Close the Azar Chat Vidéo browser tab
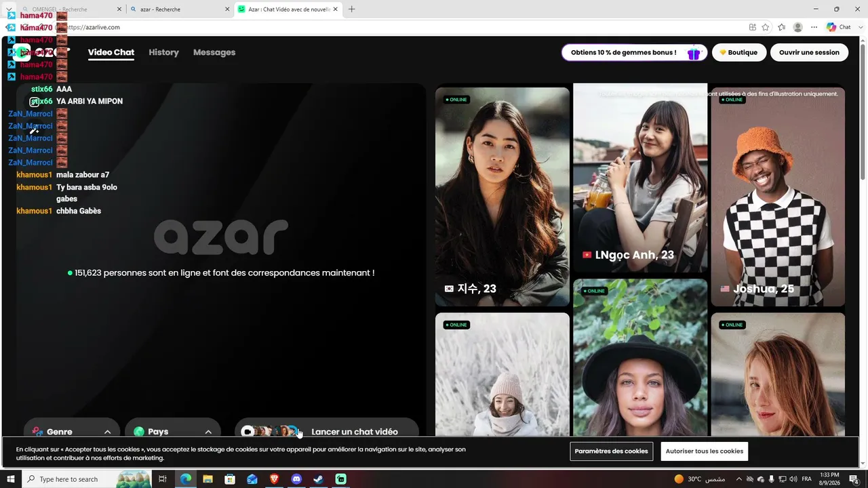The image size is (868, 488). click(336, 9)
